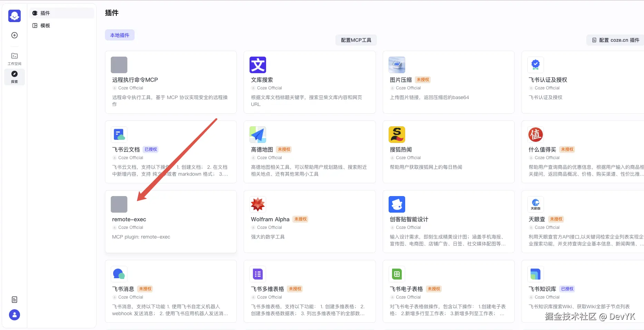Create new item with plus icon
644x330 pixels.
click(x=14, y=35)
